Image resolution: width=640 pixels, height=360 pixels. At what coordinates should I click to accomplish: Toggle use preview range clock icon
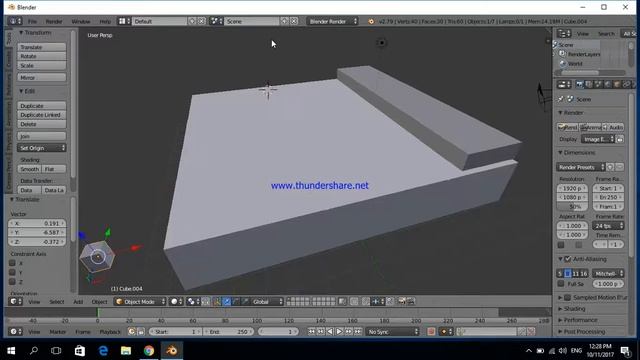(131, 331)
